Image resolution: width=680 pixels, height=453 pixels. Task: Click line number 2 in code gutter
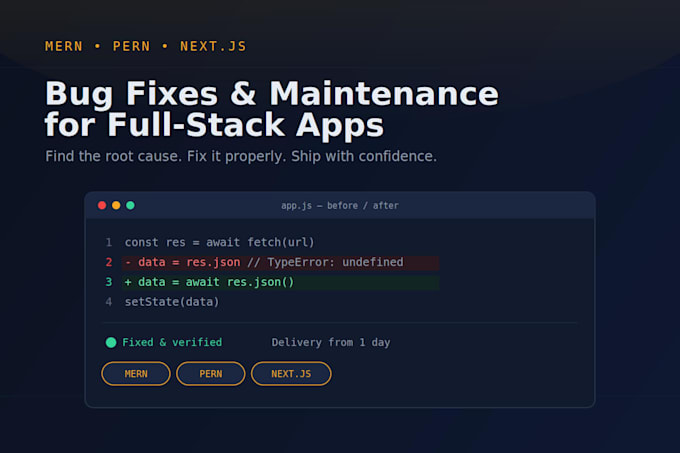pos(109,262)
